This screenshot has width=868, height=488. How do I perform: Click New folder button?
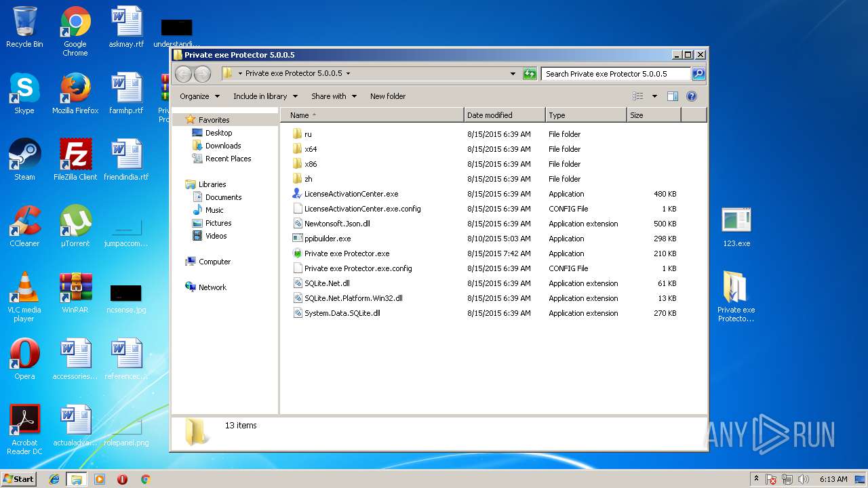(x=388, y=96)
